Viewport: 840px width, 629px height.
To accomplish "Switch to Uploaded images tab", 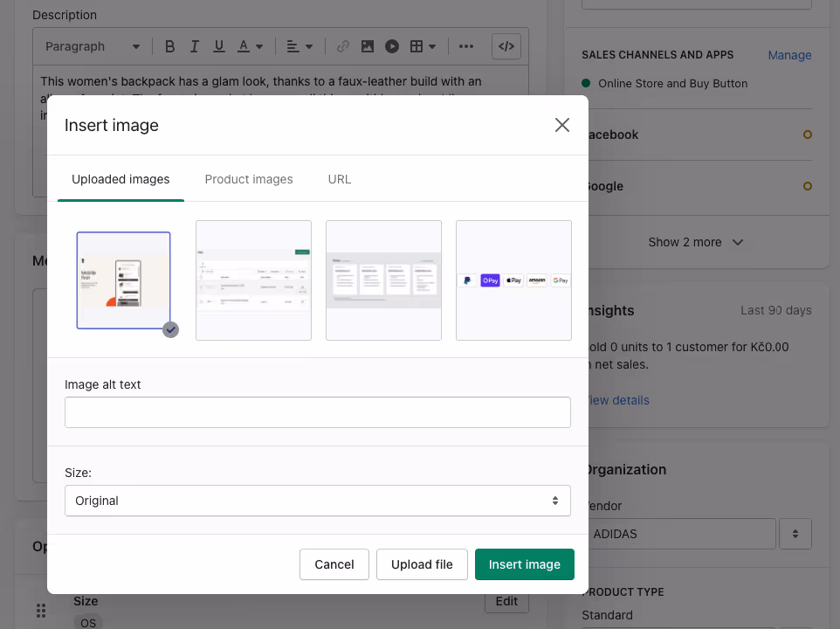I will click(120, 179).
